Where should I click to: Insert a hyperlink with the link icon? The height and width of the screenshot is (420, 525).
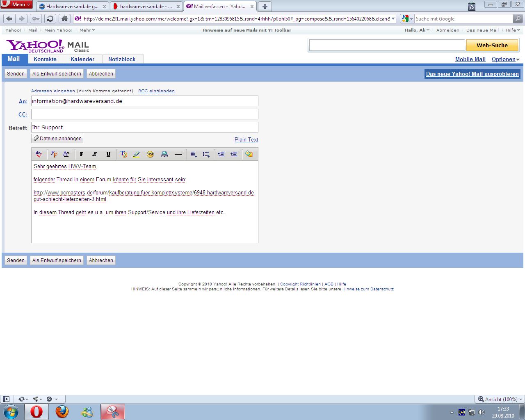point(164,154)
